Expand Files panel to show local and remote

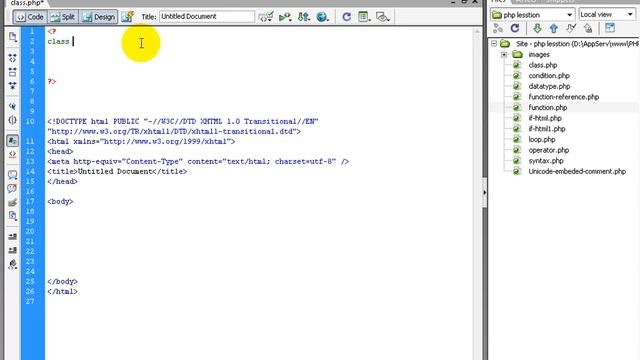point(610,28)
